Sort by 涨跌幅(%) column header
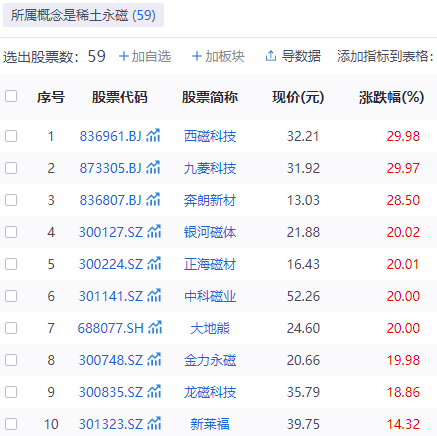Screen dimensions: 437x436 [x=391, y=97]
